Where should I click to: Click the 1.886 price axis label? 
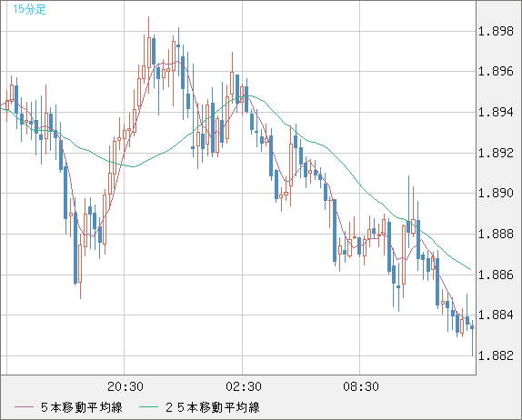click(x=496, y=275)
